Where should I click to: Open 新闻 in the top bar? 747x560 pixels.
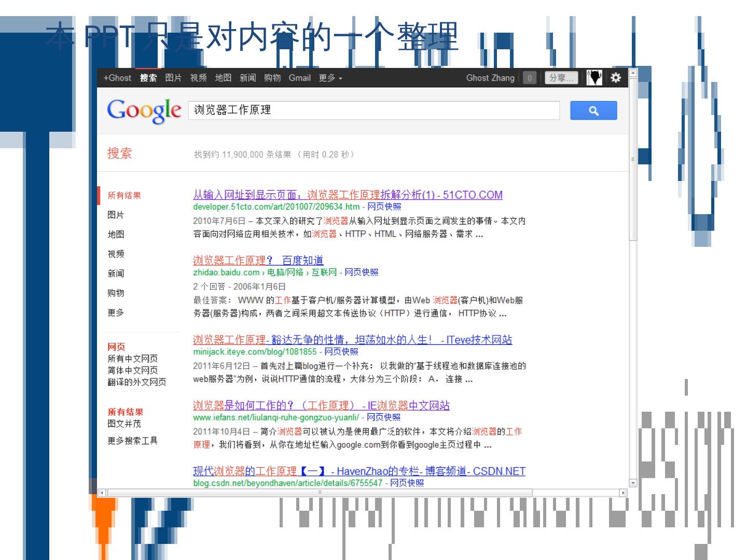(x=248, y=78)
